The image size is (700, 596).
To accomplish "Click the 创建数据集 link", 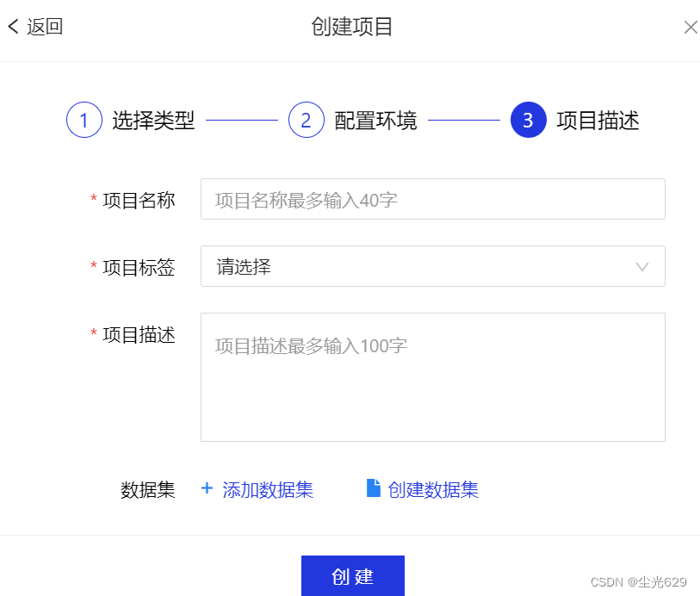I will (433, 490).
